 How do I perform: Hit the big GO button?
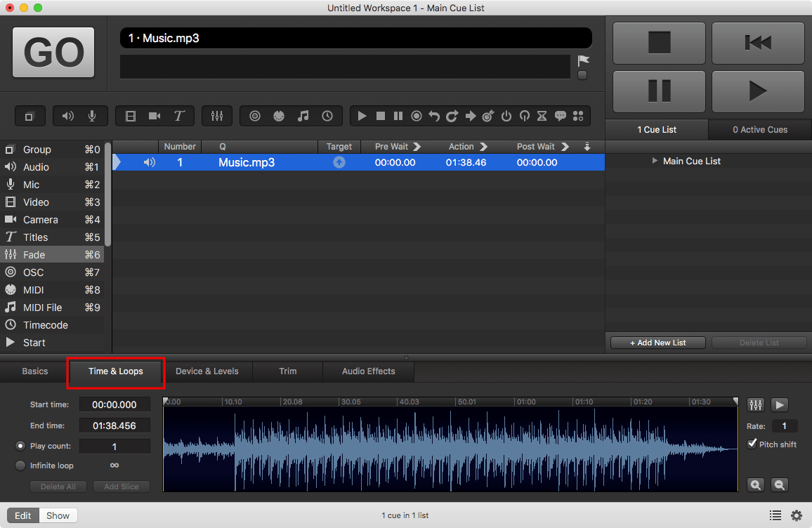coord(53,52)
